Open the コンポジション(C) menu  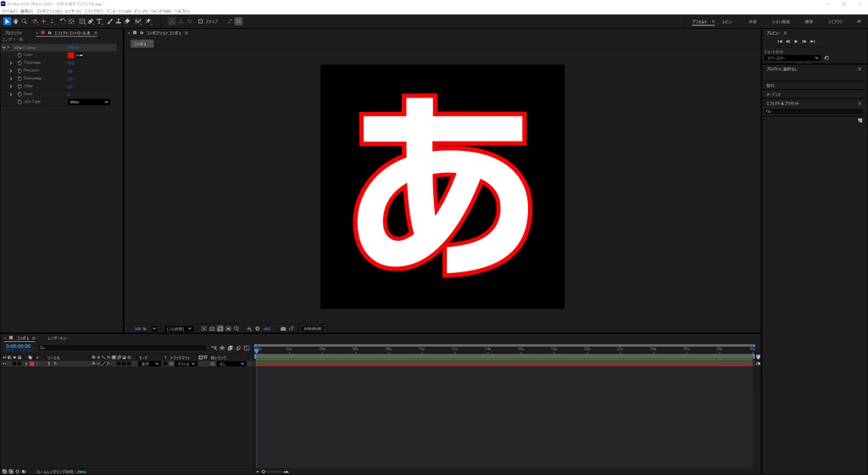click(49, 11)
